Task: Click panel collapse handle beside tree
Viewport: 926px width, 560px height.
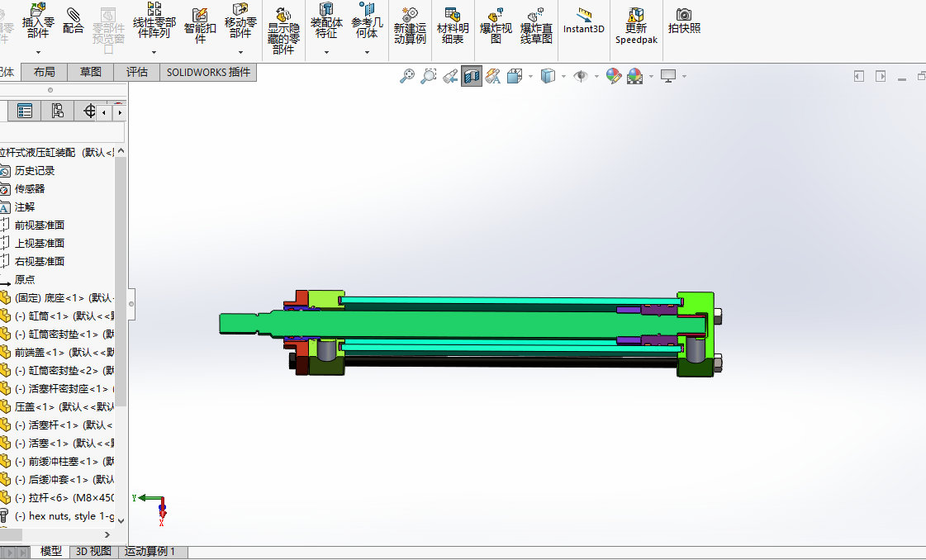Action: coord(131,304)
